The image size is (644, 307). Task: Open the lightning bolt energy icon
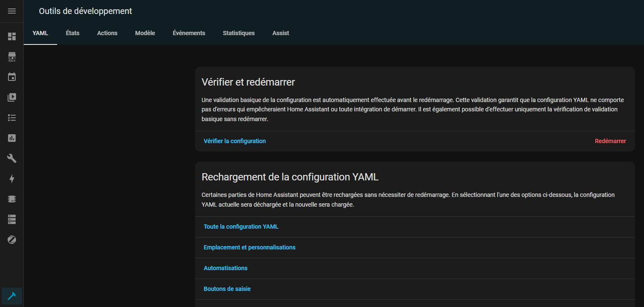12,179
